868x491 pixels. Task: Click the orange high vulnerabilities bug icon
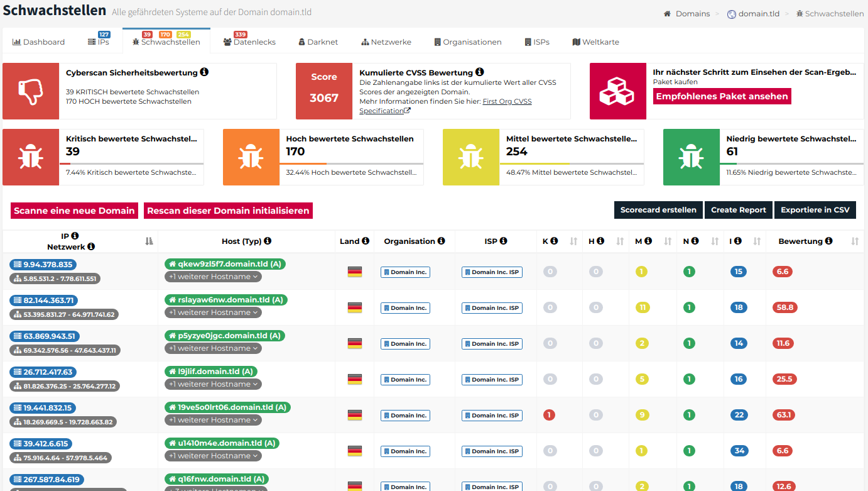tap(251, 157)
